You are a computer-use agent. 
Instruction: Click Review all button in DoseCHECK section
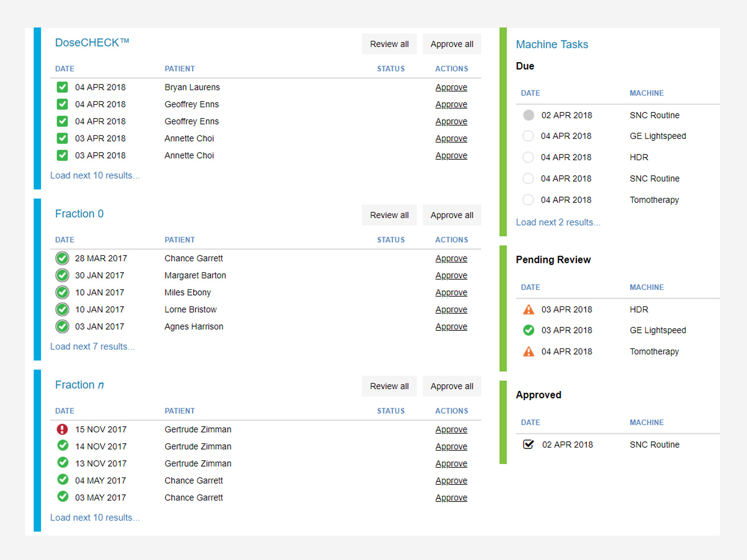389,44
